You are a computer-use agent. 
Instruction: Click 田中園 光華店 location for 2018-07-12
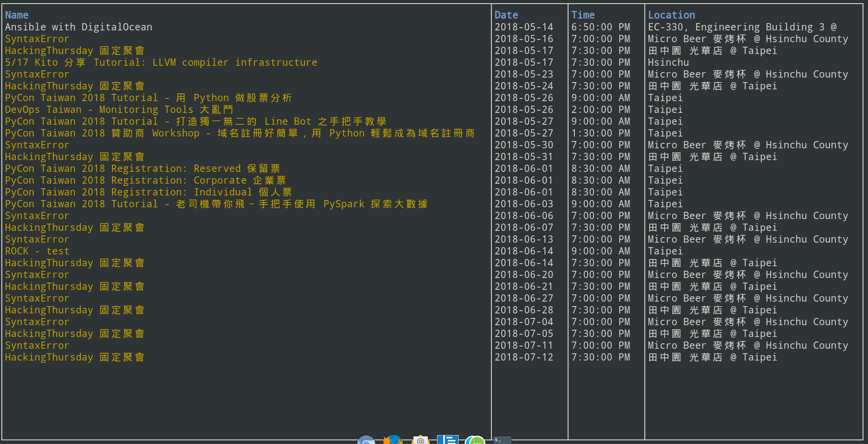[x=712, y=357]
